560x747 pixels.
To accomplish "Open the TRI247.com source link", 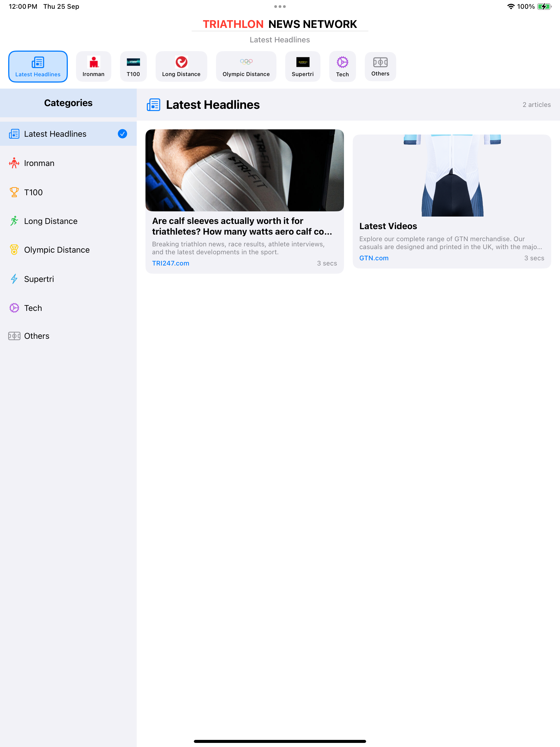I will pyautogui.click(x=171, y=263).
